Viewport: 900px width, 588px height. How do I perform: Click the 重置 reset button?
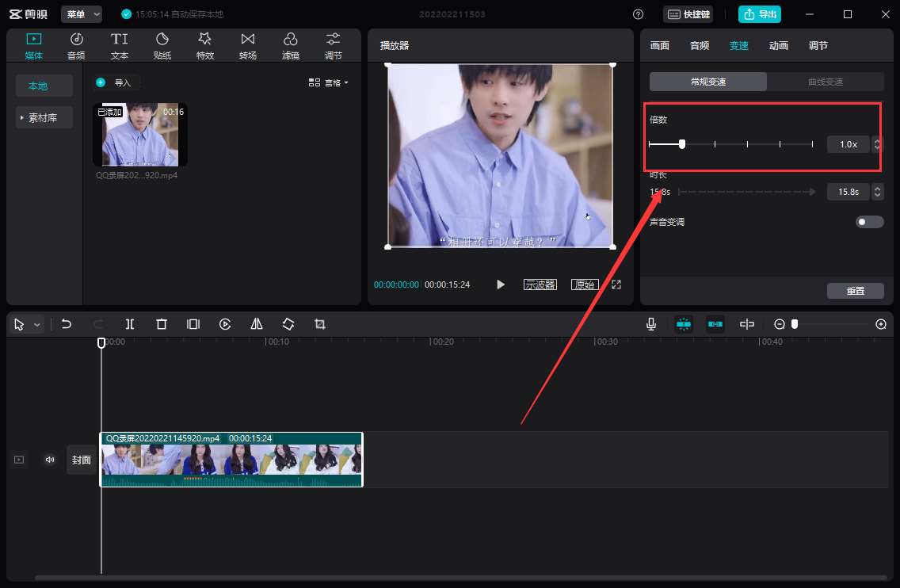click(x=856, y=291)
